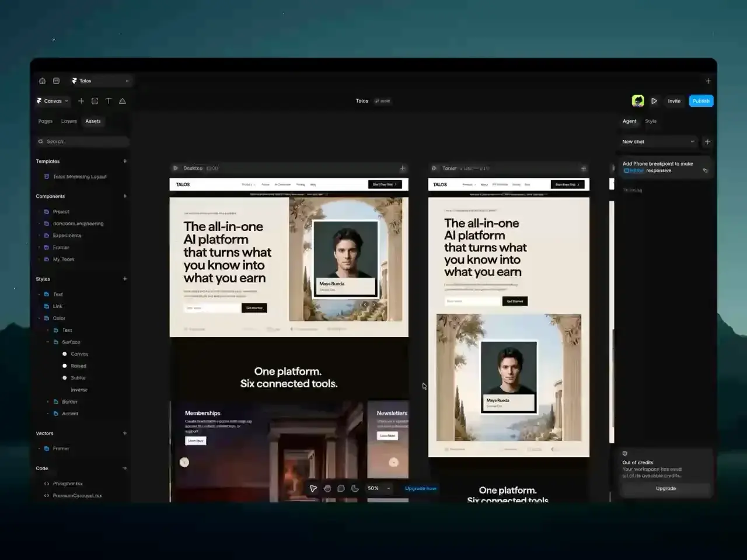Open the Talos project dropdown

[x=100, y=81]
